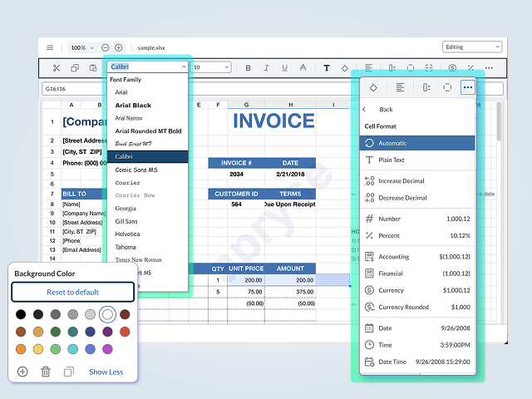Click the merge cells icon

[x=429, y=68]
